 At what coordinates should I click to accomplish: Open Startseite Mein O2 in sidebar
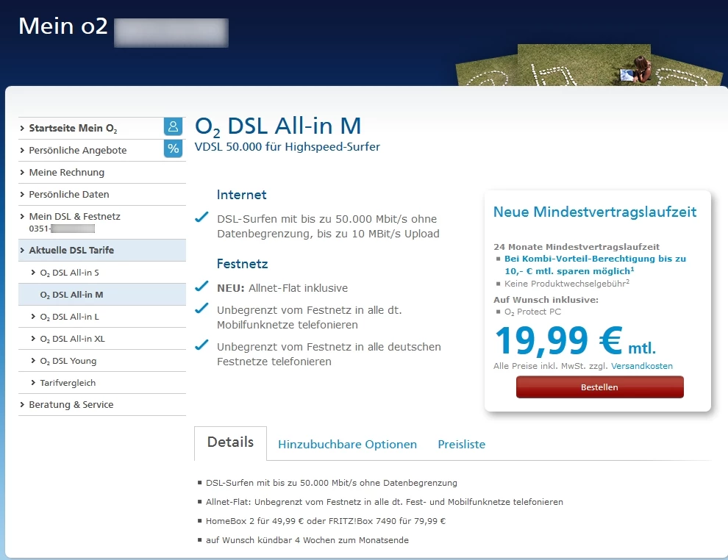(x=73, y=128)
